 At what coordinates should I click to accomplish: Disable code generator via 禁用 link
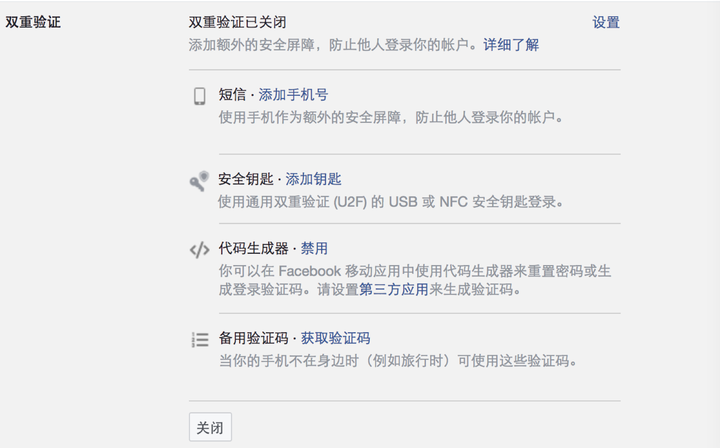click(314, 248)
